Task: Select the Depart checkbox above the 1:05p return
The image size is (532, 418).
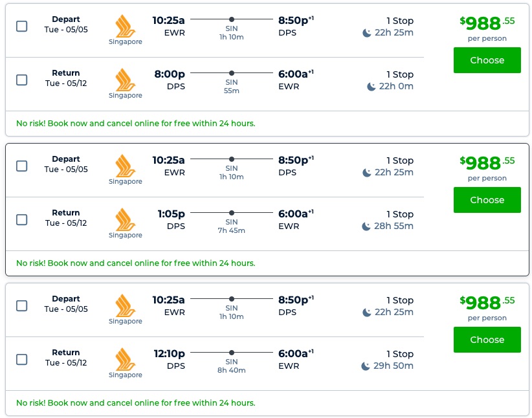Action: pos(21,166)
